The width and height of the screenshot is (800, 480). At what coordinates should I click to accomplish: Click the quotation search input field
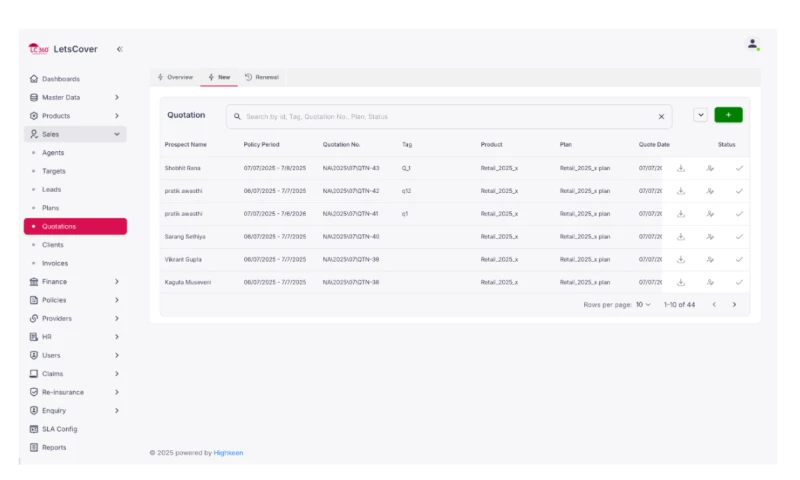click(440, 117)
